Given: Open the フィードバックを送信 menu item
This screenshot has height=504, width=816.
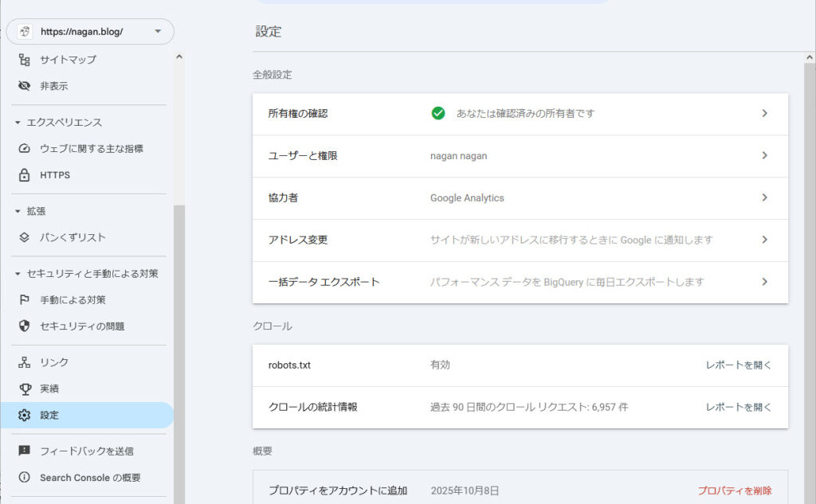Looking at the screenshot, I should tap(88, 451).
